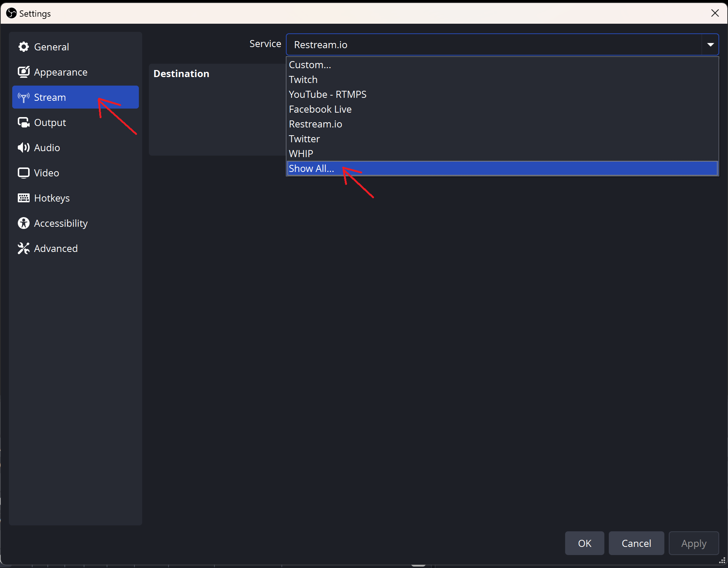Viewport: 728px width, 568px height.
Task: Click the window resize grip corner
Action: 722,560
